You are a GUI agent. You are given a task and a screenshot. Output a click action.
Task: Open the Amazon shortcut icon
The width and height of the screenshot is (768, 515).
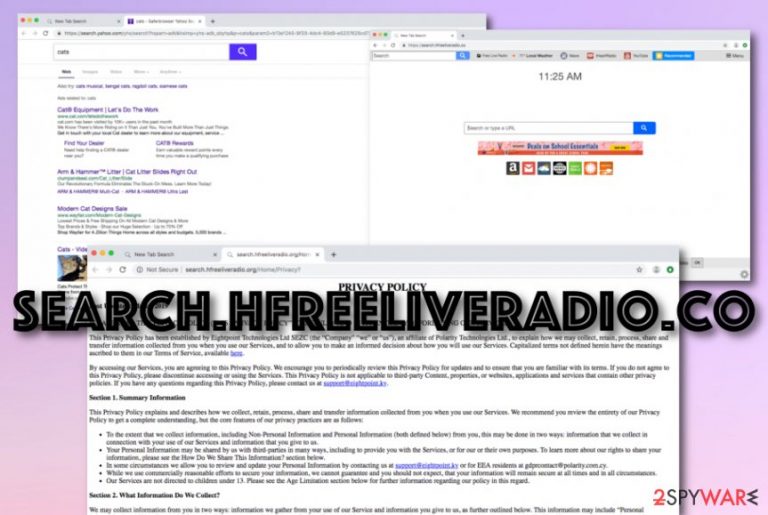513,168
